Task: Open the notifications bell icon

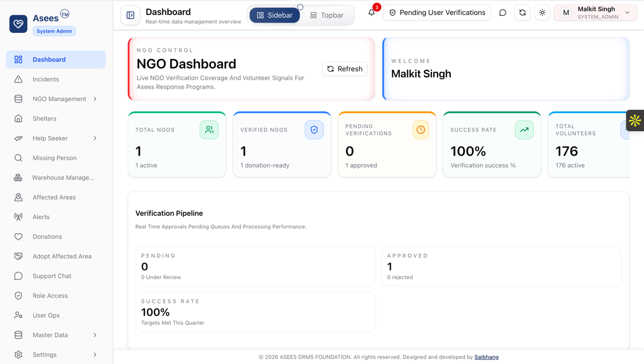Action: pyautogui.click(x=371, y=12)
